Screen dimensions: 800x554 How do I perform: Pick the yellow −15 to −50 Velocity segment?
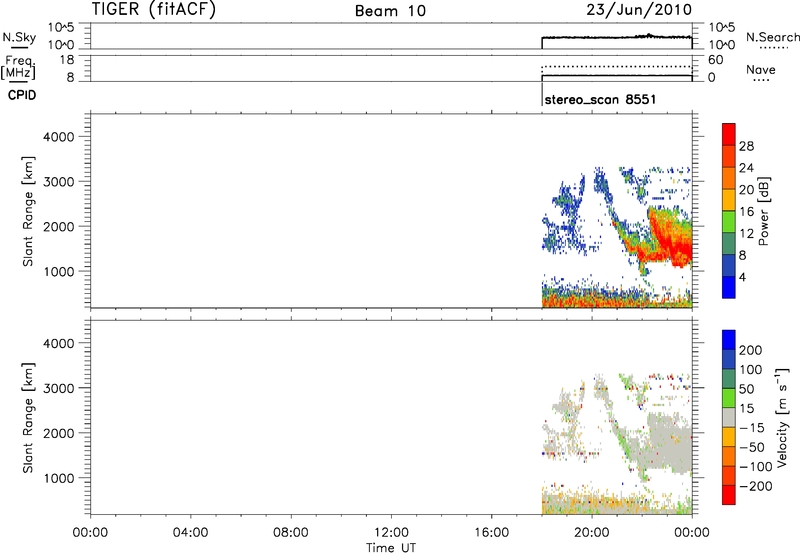729,437
